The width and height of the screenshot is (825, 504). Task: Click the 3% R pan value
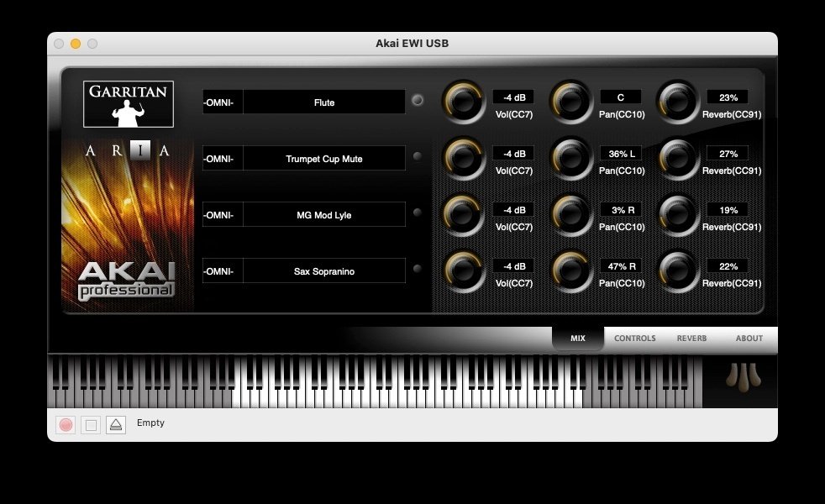(x=621, y=210)
